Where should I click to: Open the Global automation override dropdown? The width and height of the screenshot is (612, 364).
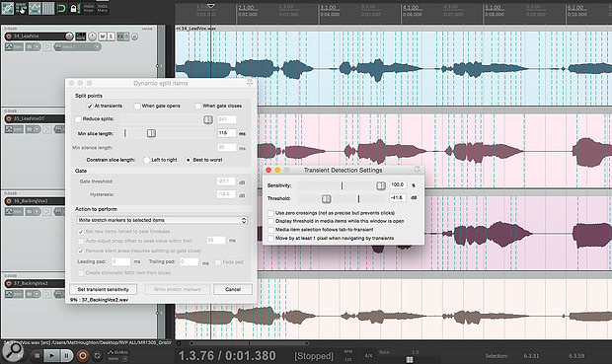click(x=118, y=355)
